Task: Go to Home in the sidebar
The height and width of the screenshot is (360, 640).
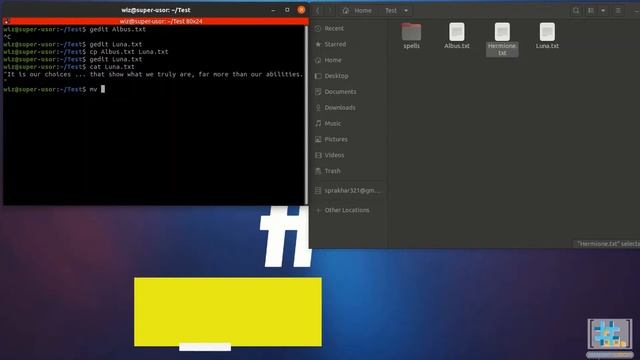Action: tap(347, 60)
